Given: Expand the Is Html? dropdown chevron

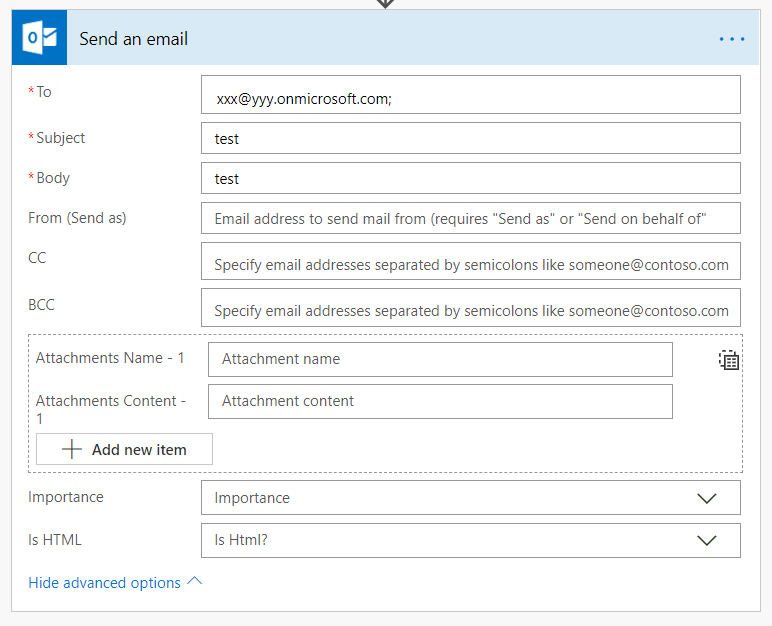Looking at the screenshot, I should [707, 541].
